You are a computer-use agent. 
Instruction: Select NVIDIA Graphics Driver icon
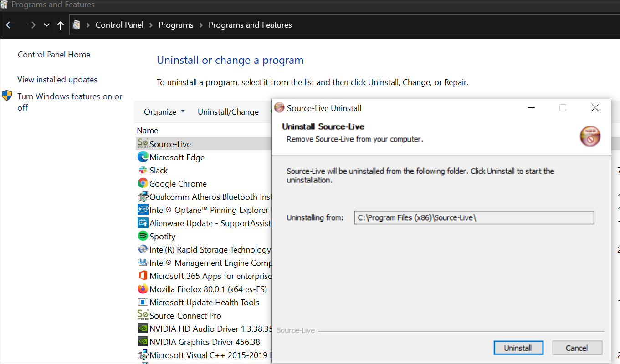pos(143,342)
